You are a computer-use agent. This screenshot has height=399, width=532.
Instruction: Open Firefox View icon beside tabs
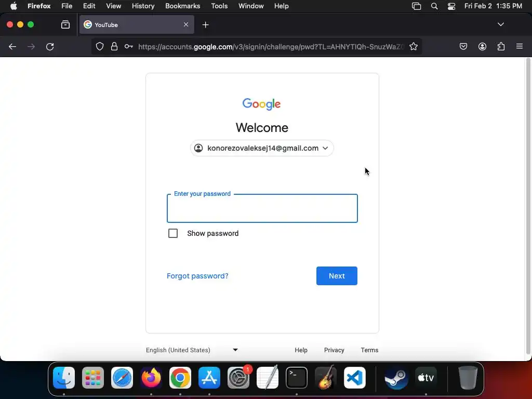click(x=65, y=24)
